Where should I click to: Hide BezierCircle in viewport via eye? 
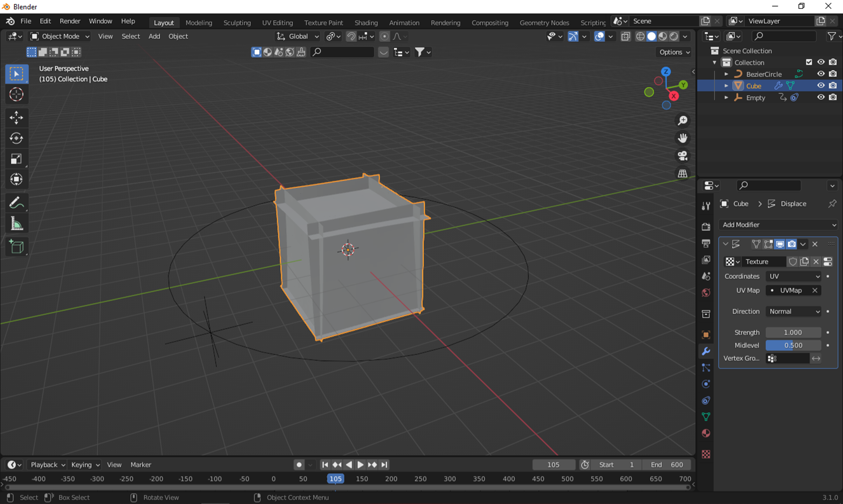coord(821,74)
